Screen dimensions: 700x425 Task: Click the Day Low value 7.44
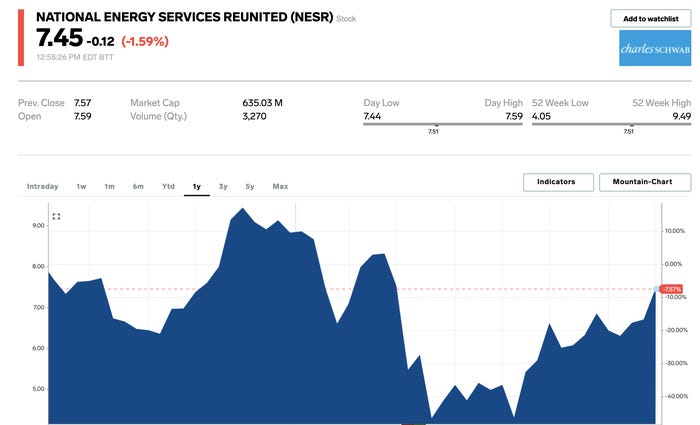click(372, 117)
